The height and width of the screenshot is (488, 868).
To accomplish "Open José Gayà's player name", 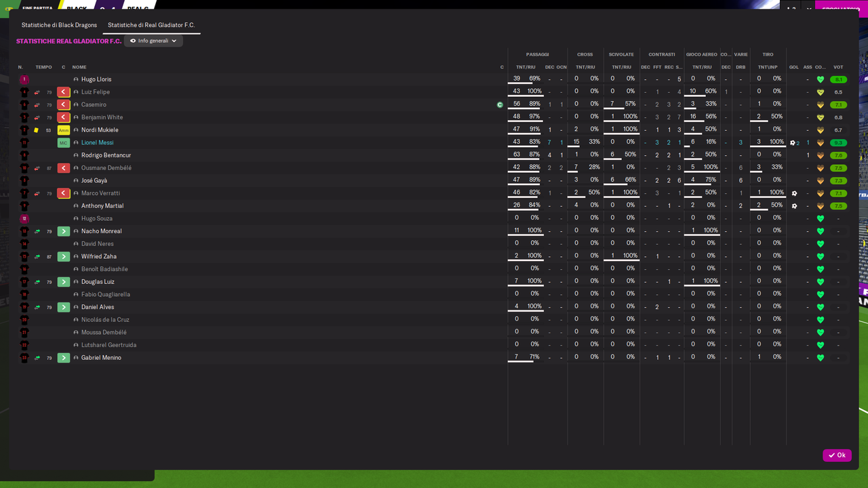I will (x=94, y=181).
